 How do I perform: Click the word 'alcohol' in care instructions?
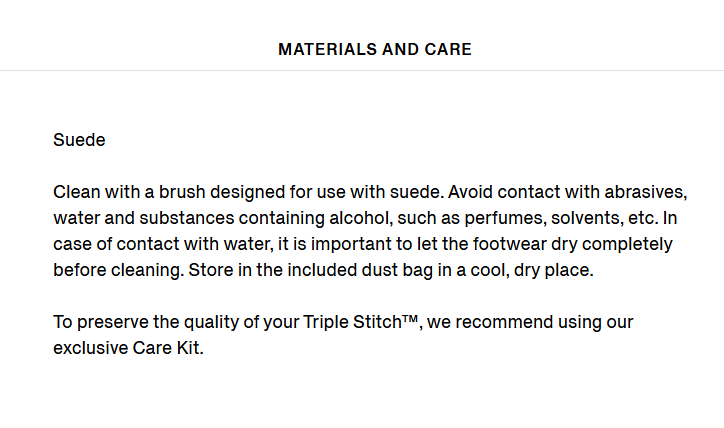(x=359, y=217)
